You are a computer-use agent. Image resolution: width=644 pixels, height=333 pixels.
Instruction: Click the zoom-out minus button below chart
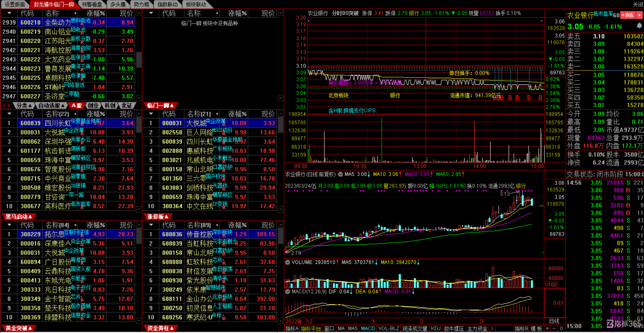click(554, 329)
